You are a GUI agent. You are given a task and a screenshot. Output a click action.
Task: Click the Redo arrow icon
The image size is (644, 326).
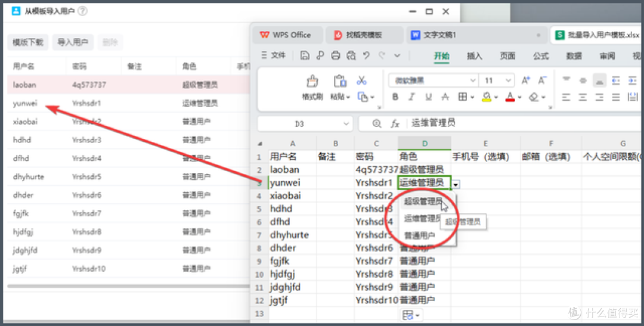point(382,55)
